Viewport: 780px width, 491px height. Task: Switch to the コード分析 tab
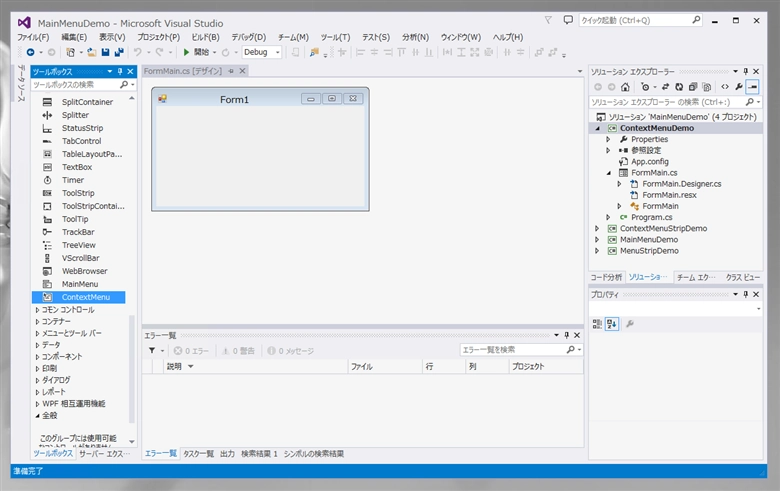pos(606,278)
